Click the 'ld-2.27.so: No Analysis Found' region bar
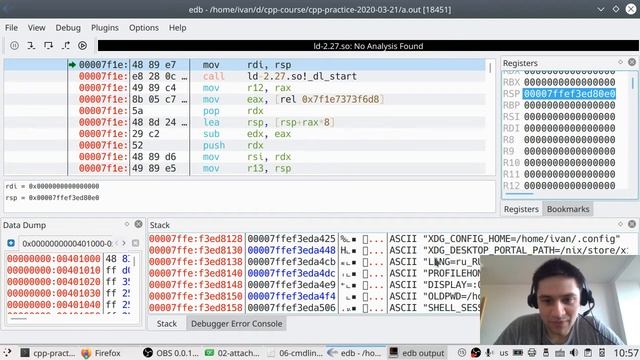 pos(368,46)
